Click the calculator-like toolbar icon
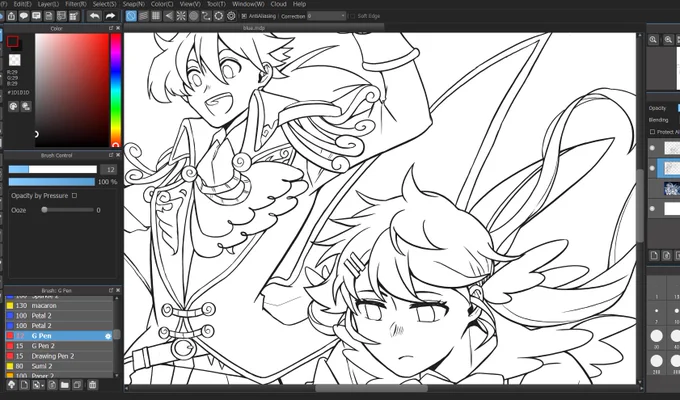680x400 pixels. 74,16
